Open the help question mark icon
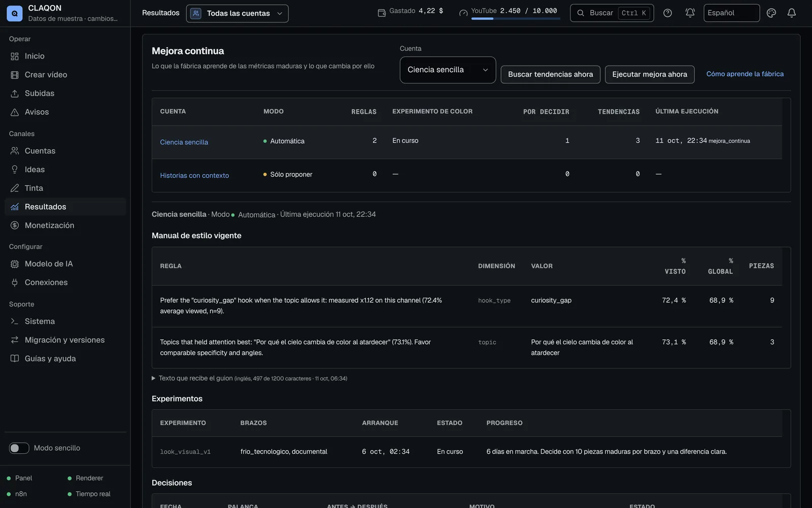Viewport: 812px width, 508px height. 667,13
